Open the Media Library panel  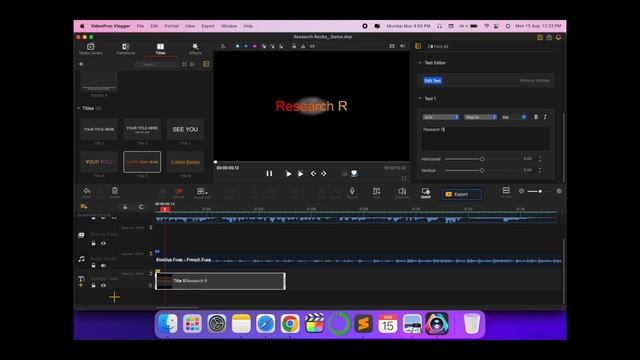91,49
